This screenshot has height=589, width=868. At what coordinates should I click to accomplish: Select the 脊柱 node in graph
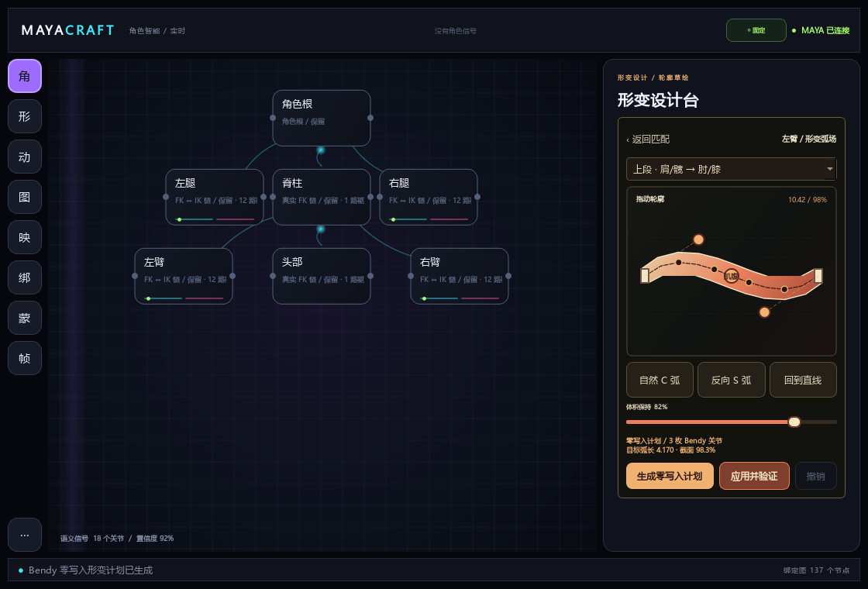point(321,197)
